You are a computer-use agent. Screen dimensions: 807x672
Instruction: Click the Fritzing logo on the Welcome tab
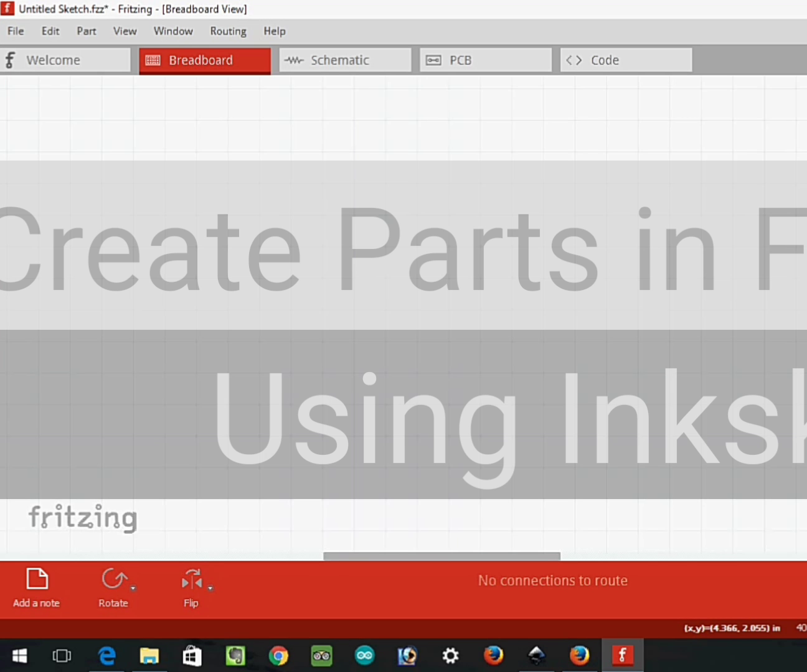click(x=9, y=60)
